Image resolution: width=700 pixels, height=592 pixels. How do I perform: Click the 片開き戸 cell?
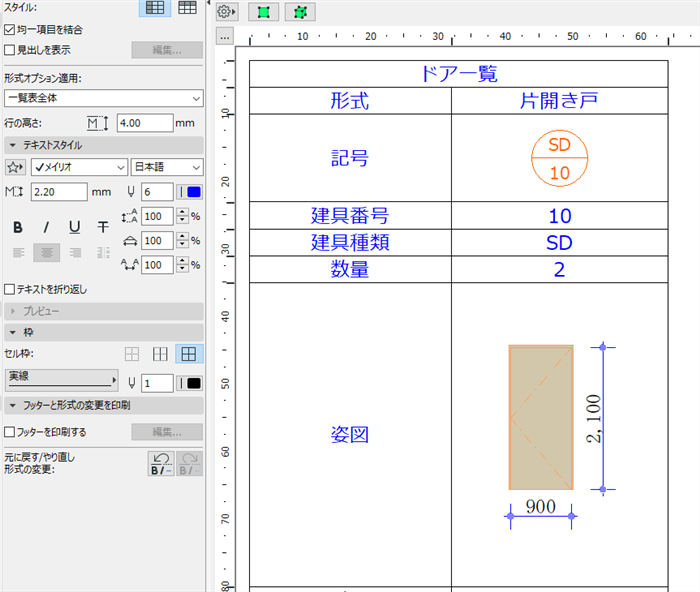pos(559,101)
